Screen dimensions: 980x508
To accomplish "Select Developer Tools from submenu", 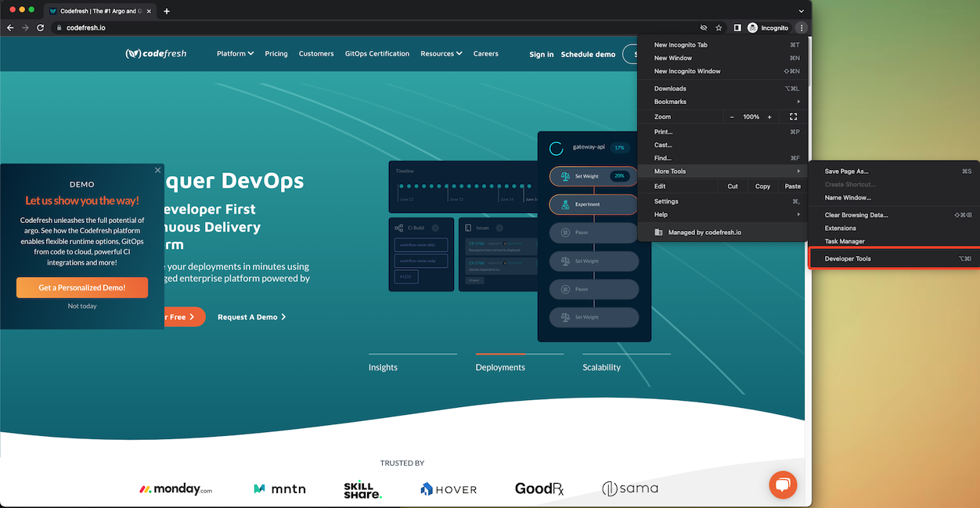I will pyautogui.click(x=848, y=258).
